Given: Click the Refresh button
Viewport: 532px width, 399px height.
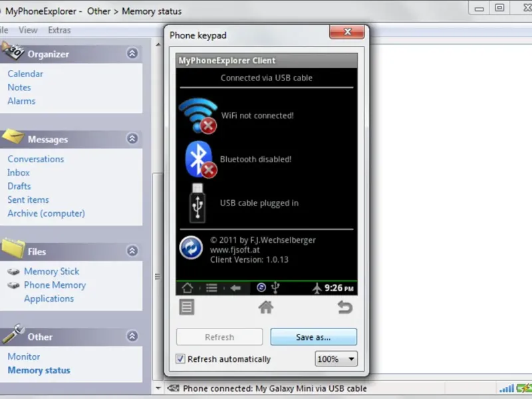Looking at the screenshot, I should coord(219,337).
